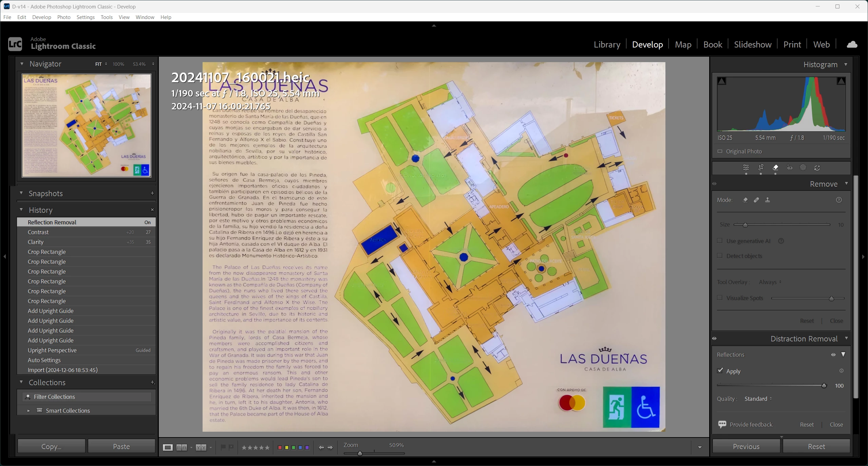The height and width of the screenshot is (466, 868).
Task: Go to next photo arrow
Action: (x=330, y=447)
